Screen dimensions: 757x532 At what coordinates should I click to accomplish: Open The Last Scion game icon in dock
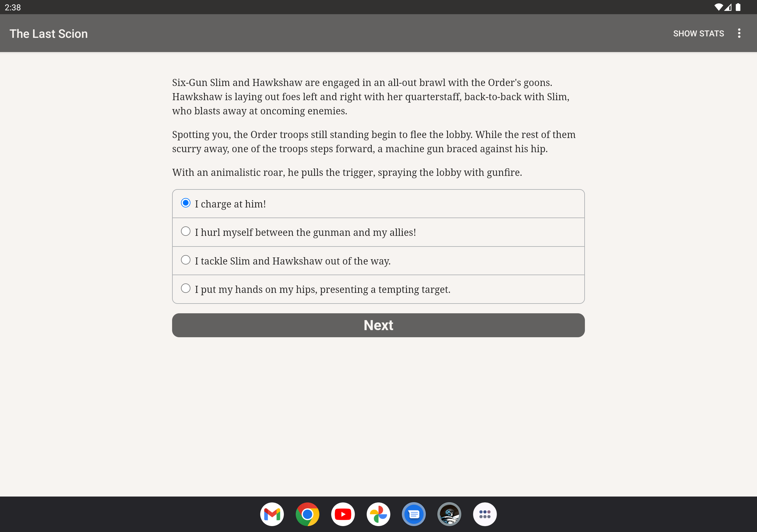[x=449, y=514]
